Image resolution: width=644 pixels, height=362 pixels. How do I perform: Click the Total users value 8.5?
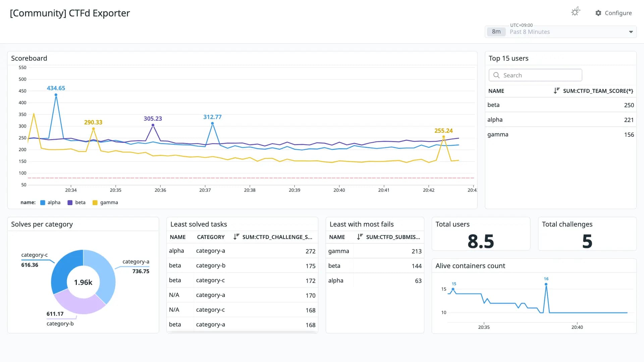pyautogui.click(x=481, y=241)
